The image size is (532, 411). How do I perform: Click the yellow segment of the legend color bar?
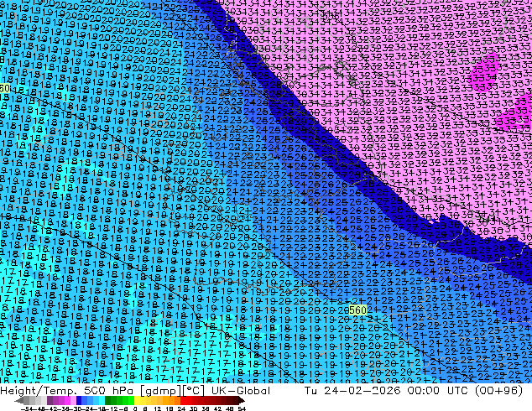coord(137,401)
